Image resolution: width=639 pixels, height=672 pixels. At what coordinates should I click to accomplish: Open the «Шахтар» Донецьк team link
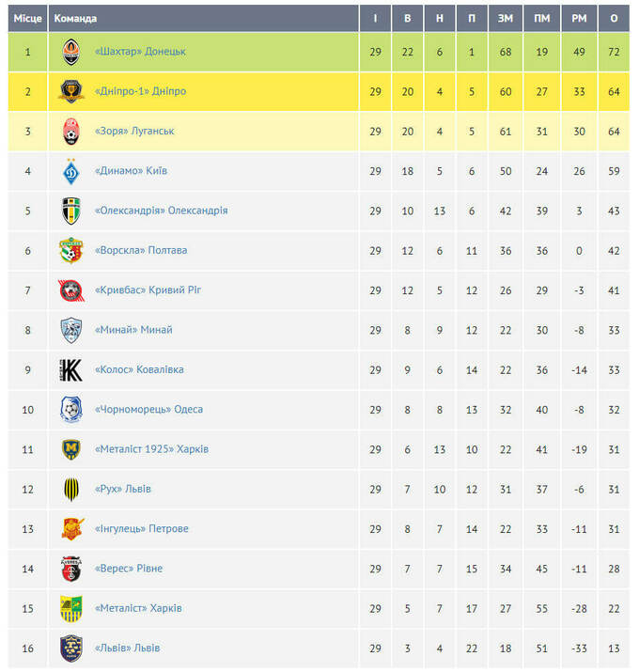click(140, 52)
